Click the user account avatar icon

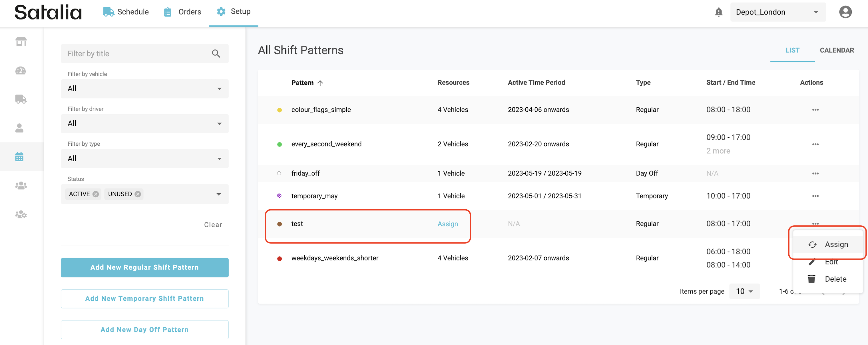tap(845, 12)
